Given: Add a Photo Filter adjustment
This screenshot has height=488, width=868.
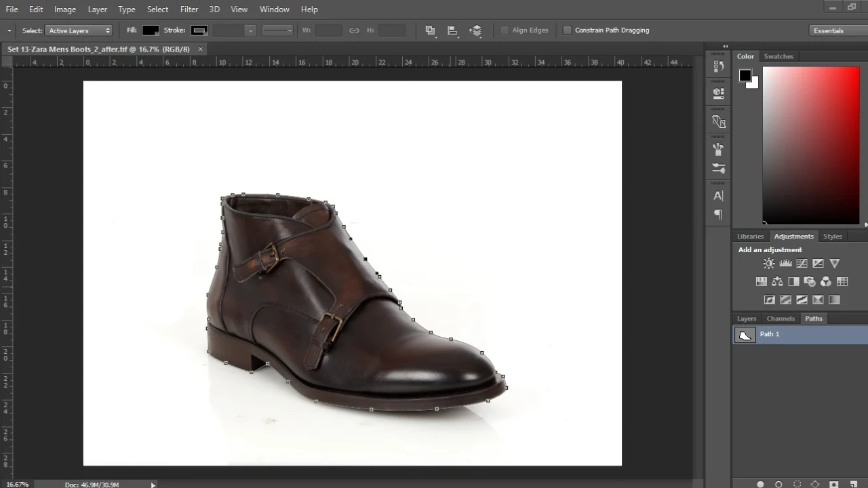Looking at the screenshot, I should tap(810, 281).
